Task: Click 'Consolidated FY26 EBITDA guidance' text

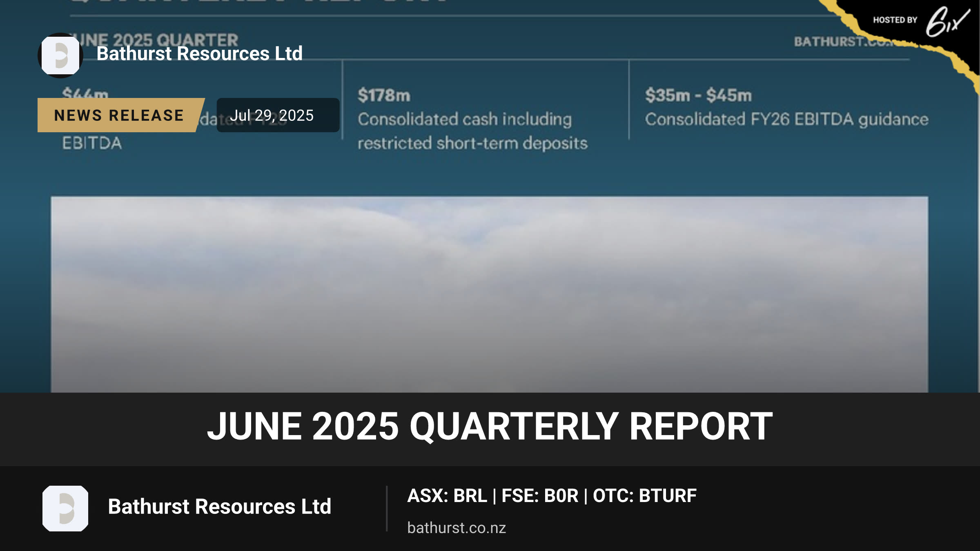Action: (787, 120)
